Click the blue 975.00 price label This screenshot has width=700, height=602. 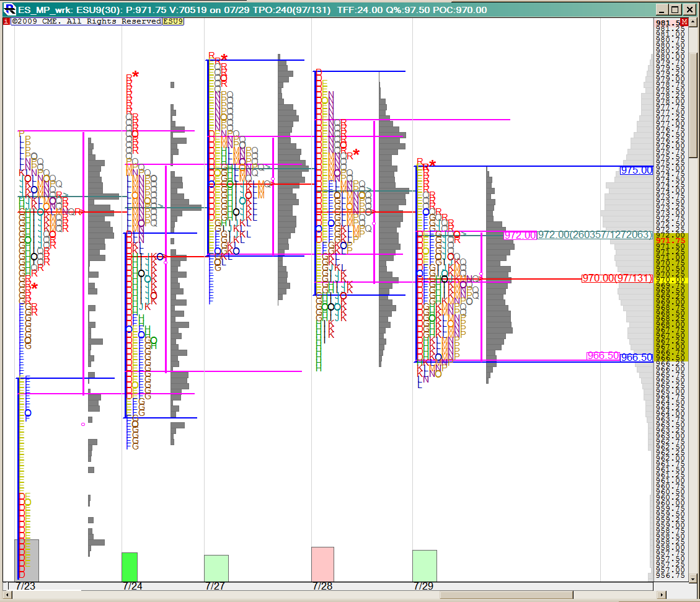pos(636,170)
